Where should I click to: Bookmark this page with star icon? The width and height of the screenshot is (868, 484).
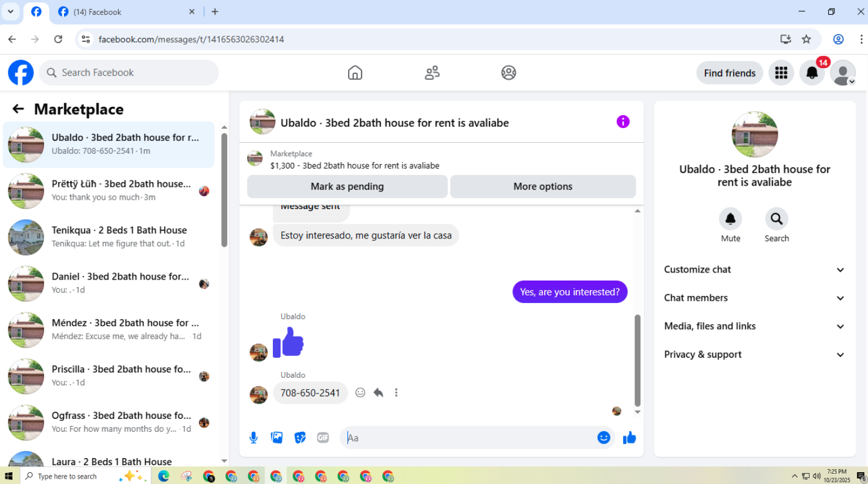[806, 39]
